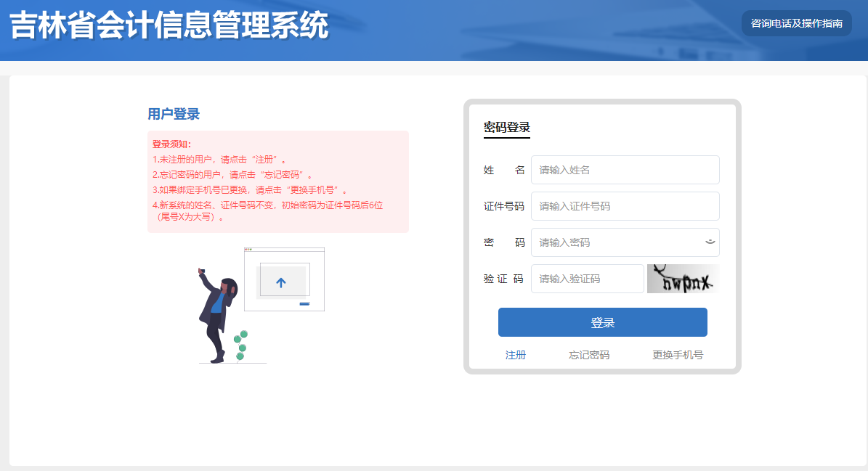
Task: Focus the 证件号码 ID number field
Action: click(625, 206)
